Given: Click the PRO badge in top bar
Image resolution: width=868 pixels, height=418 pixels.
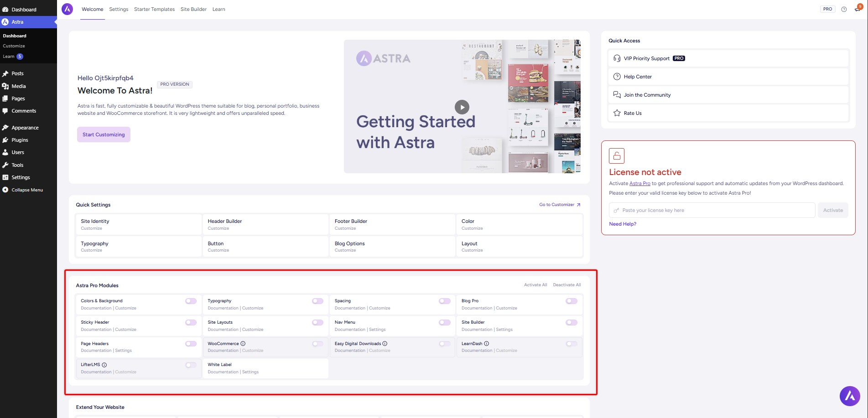Looking at the screenshot, I should [x=827, y=9].
